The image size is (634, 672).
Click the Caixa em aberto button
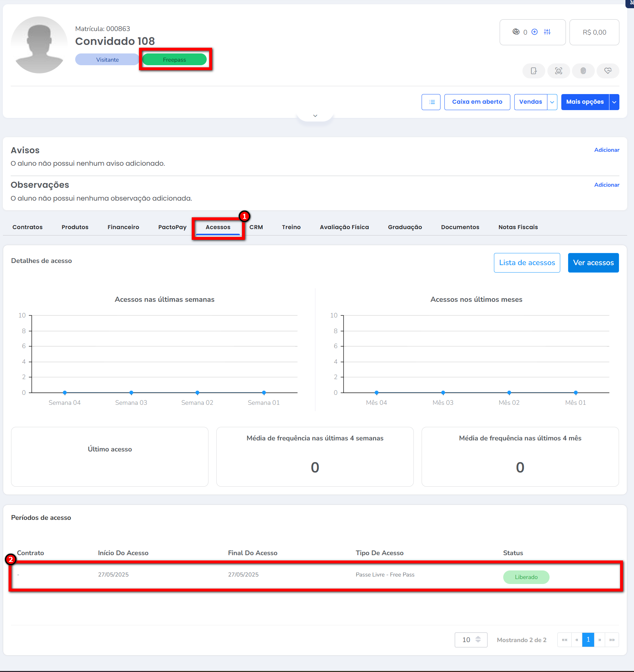pyautogui.click(x=477, y=102)
